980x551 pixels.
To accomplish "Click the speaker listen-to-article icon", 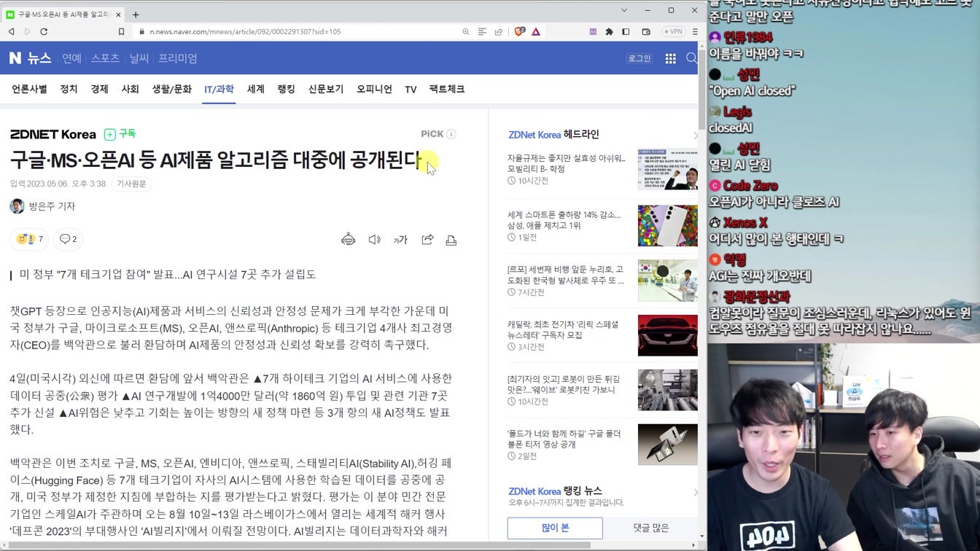I will [374, 240].
